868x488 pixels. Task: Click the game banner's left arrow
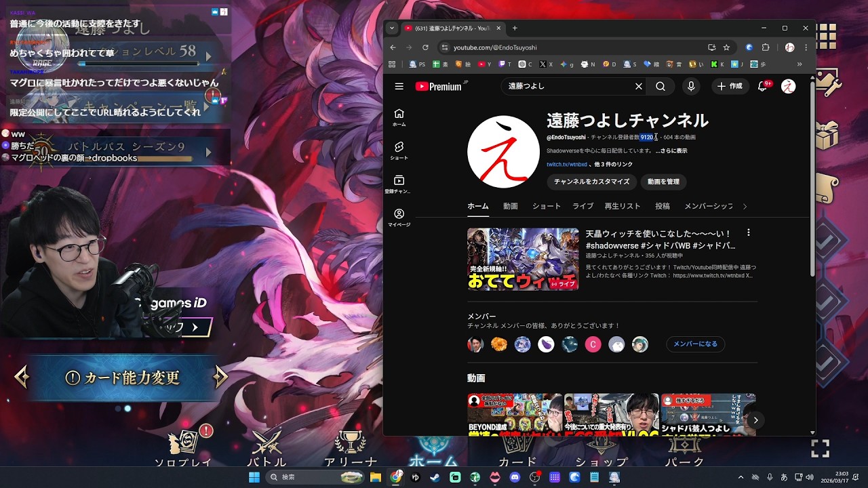[x=22, y=378]
